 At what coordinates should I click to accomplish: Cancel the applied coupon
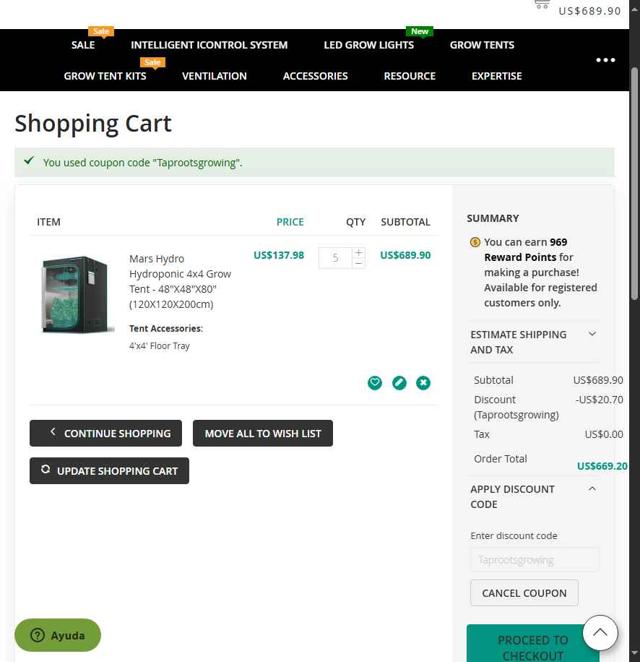pos(524,593)
